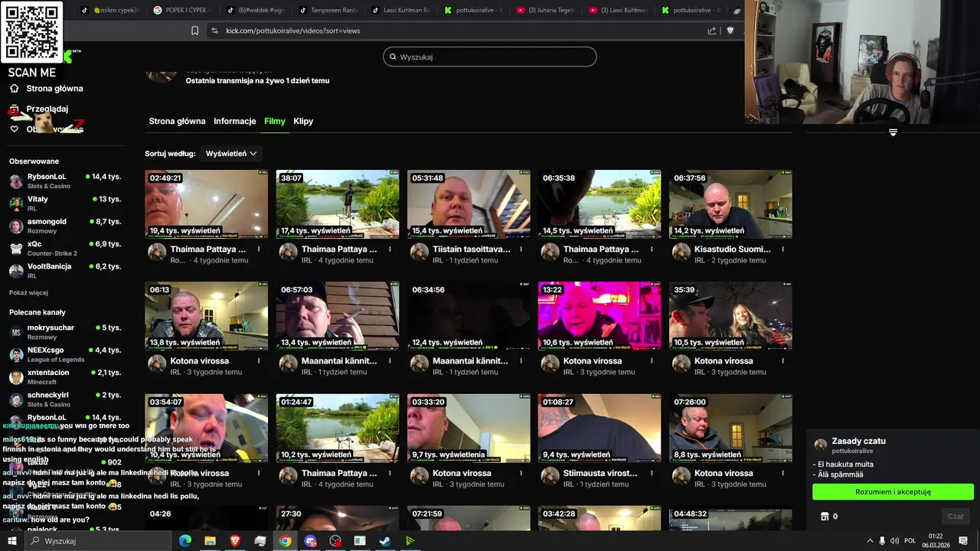Image resolution: width=980 pixels, height=551 pixels.
Task: Play the 13:22 pink-lit video thumbnail
Action: (599, 316)
